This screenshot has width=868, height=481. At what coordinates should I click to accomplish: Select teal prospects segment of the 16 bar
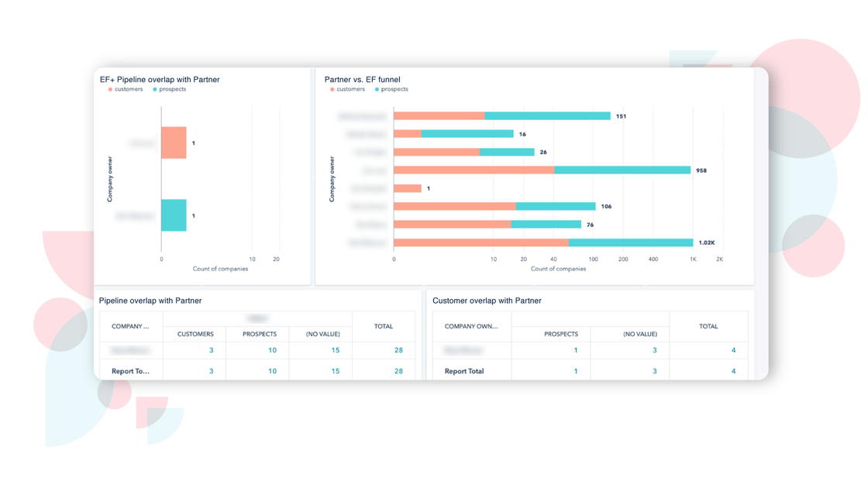click(x=467, y=134)
